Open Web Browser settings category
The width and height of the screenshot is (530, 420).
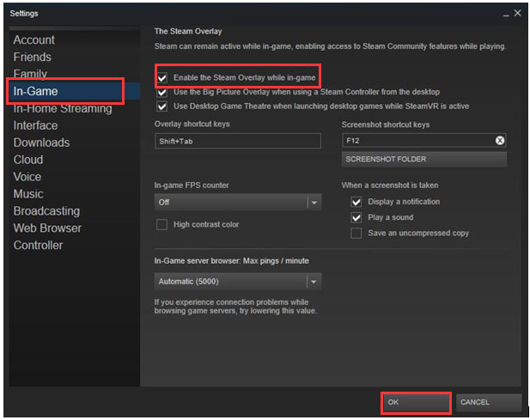pos(47,228)
